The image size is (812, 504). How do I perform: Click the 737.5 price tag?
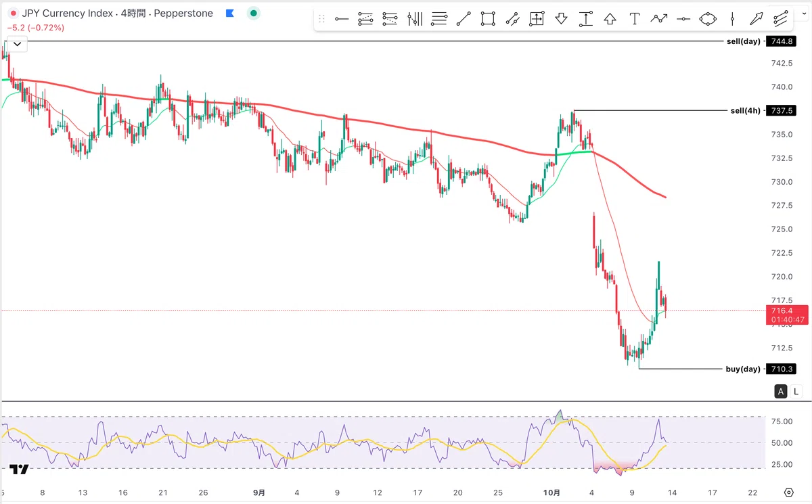click(x=781, y=111)
